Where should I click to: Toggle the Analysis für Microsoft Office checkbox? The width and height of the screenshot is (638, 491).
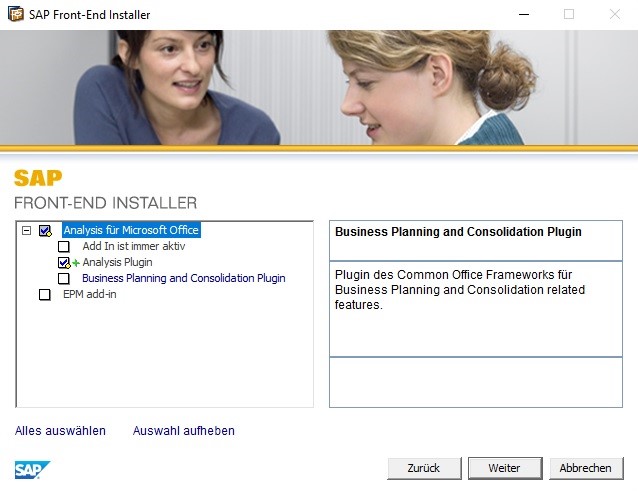pos(45,231)
